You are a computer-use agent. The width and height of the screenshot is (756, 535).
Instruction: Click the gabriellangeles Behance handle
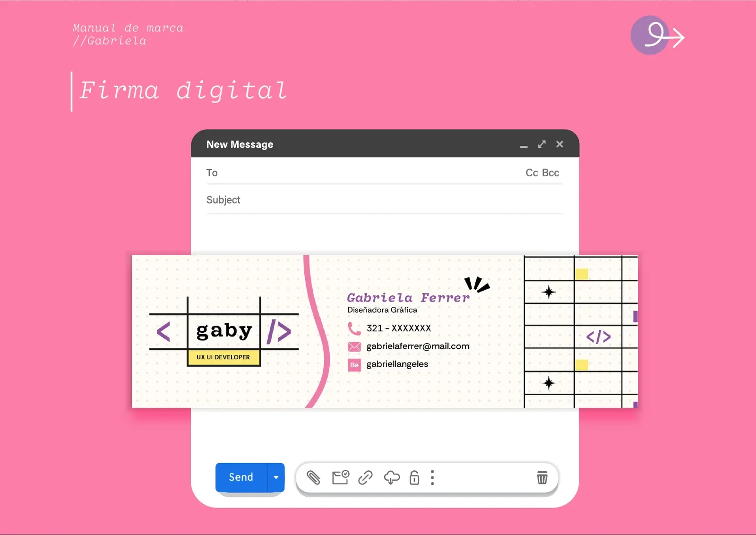pyautogui.click(x=397, y=364)
